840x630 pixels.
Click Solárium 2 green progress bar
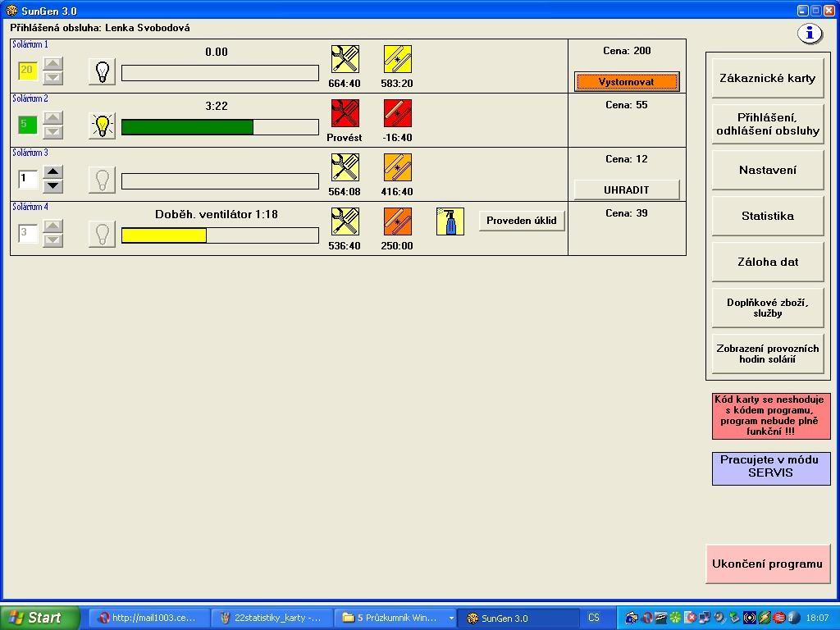pos(220,127)
